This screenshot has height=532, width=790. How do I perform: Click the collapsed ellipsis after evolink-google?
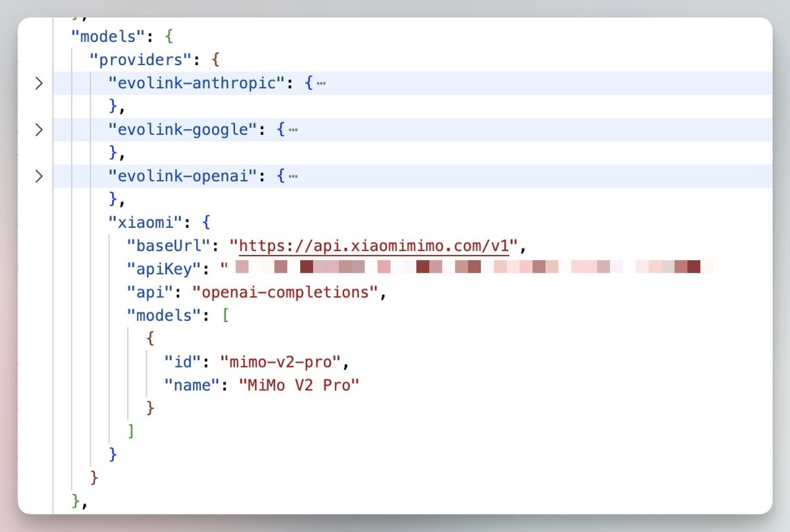[x=294, y=130]
